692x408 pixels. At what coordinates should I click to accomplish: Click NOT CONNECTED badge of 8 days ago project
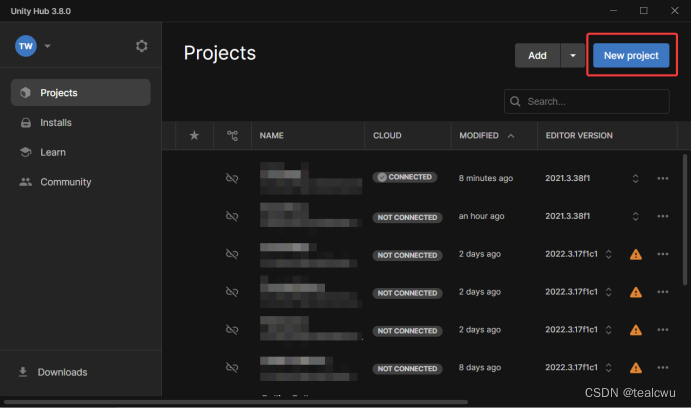click(x=407, y=368)
